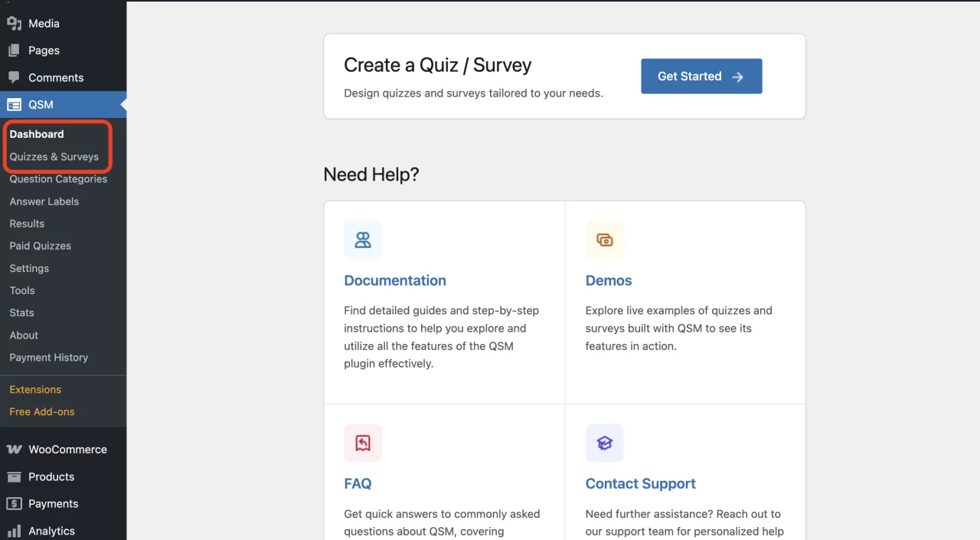The image size is (980, 540).
Task: Open the Products menu
Action: (63, 476)
